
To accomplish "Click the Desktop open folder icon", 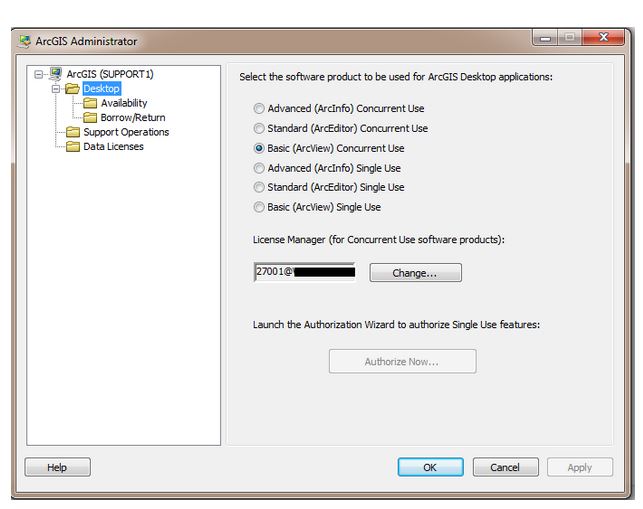I will click(x=72, y=89).
